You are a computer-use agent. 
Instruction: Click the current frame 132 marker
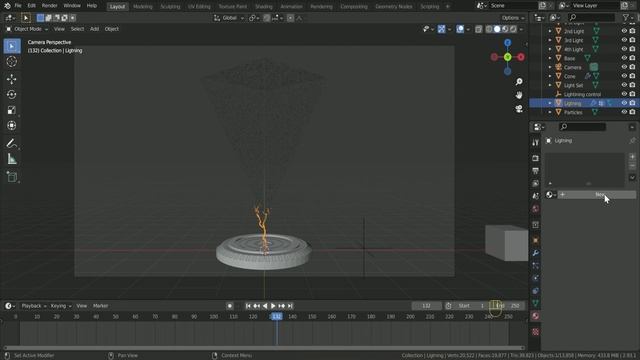point(276,316)
